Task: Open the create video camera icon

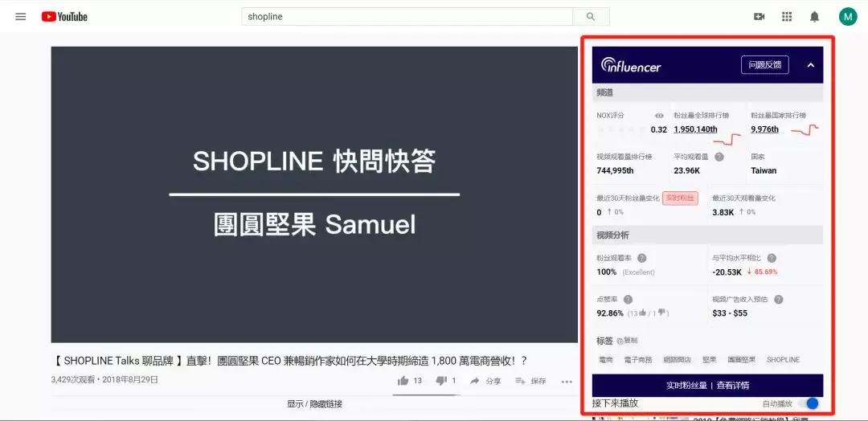Action: point(759,17)
